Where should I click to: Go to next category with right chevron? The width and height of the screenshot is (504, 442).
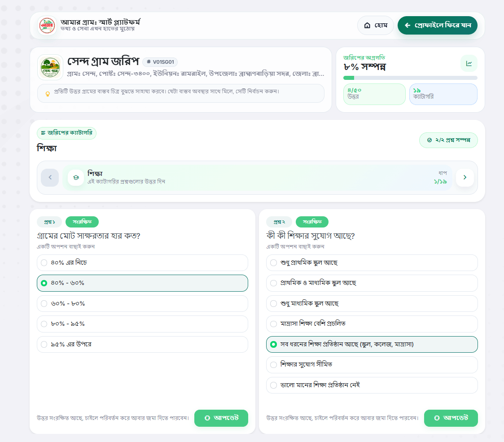click(465, 177)
